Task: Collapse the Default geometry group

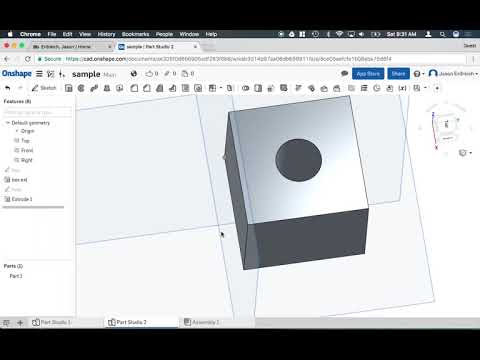Action: pos(7,123)
